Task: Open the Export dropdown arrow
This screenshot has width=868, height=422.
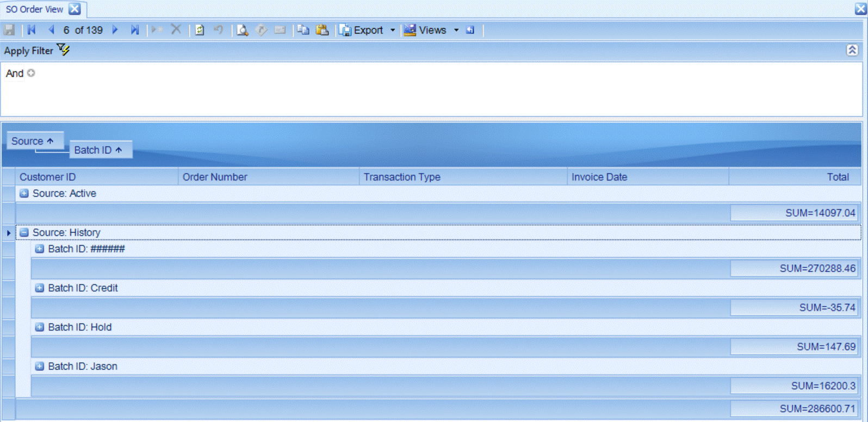Action: [x=393, y=30]
